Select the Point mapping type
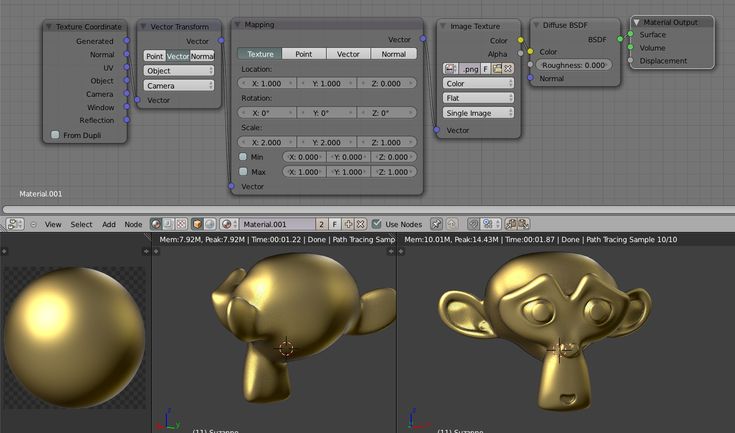The image size is (735, 433). pyautogui.click(x=304, y=54)
